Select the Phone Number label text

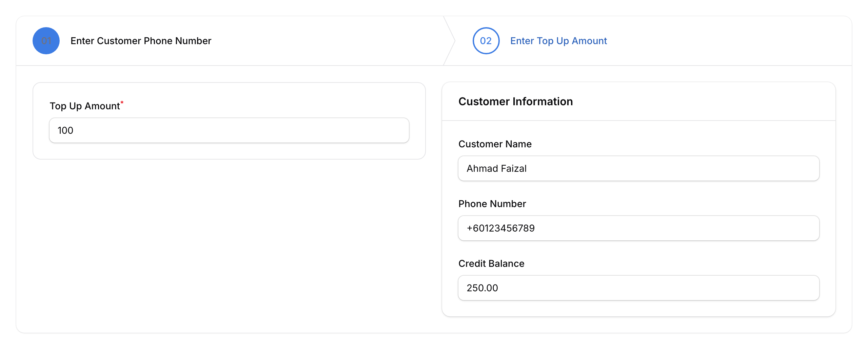pos(492,204)
